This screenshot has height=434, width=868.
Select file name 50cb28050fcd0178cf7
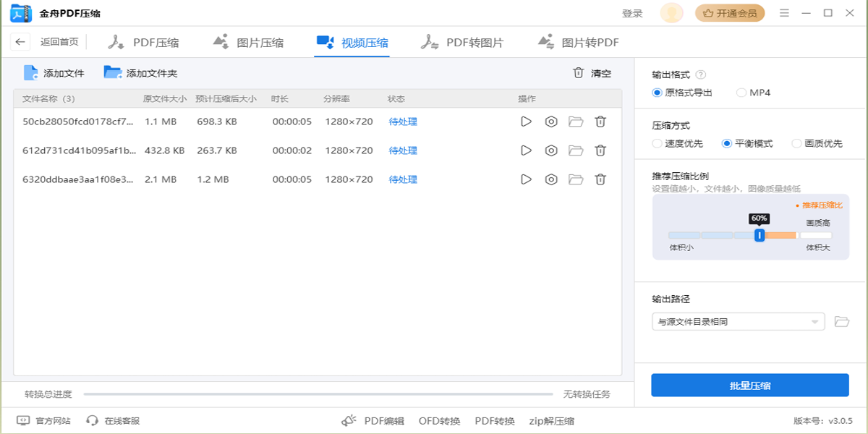78,122
